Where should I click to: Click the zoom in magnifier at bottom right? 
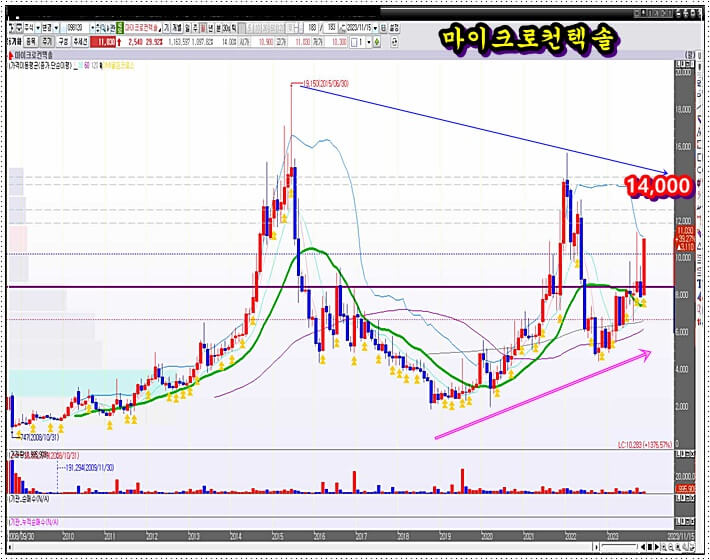(663, 547)
